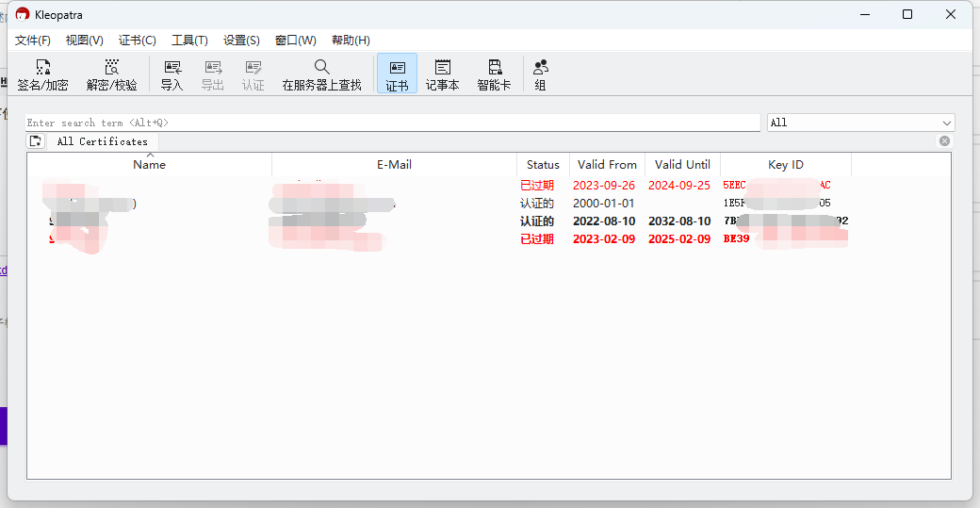Sort by the Name column header

149,165
